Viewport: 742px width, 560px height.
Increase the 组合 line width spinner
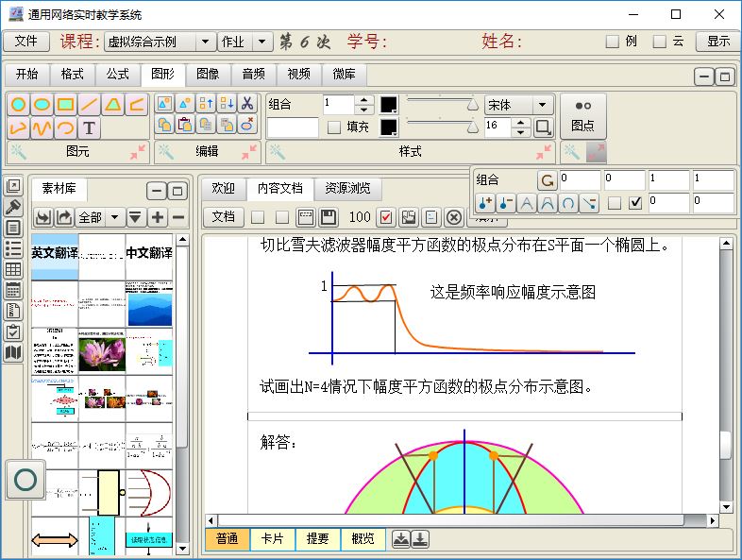[363, 100]
